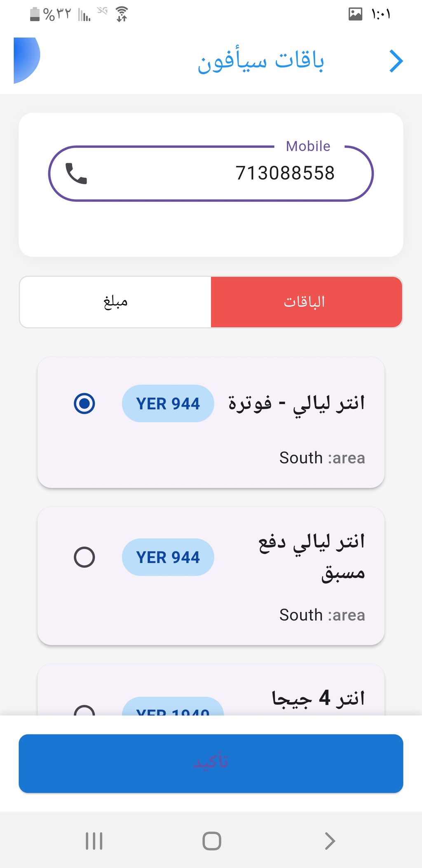
Task: Tap the blue تأكيد confirm button
Action: click(211, 763)
